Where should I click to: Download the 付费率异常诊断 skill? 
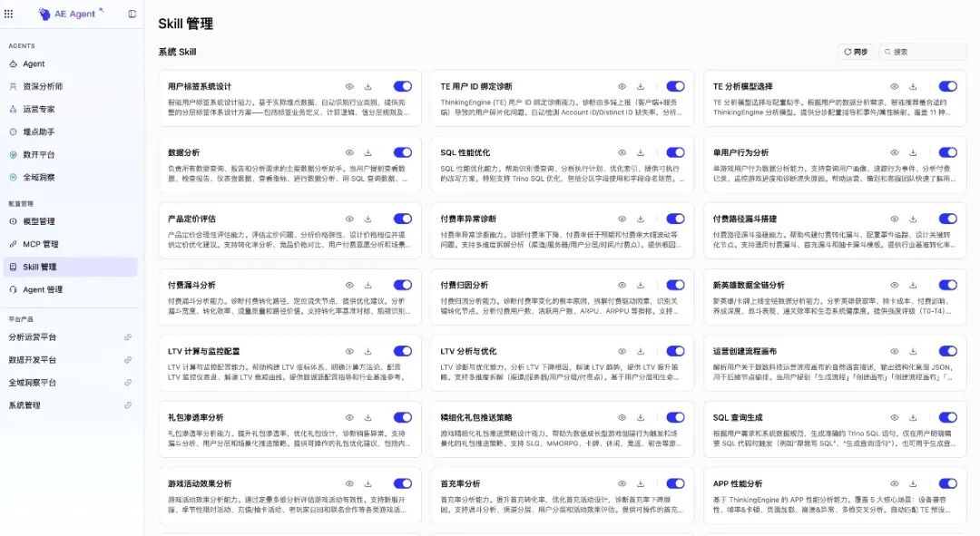(x=641, y=219)
